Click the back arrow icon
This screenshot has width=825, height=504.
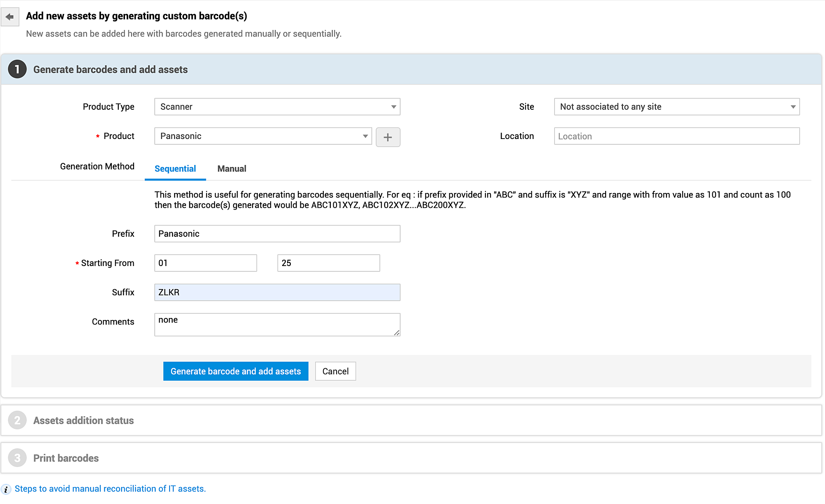coord(10,17)
